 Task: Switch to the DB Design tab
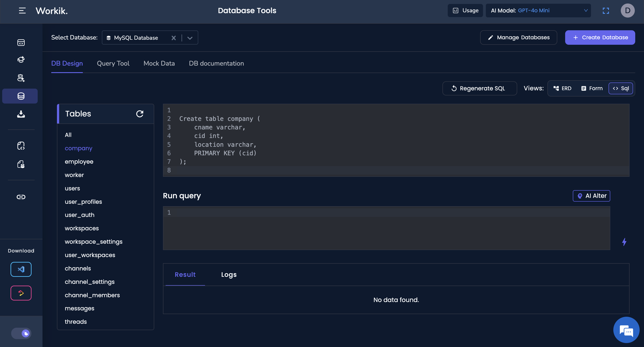point(67,63)
